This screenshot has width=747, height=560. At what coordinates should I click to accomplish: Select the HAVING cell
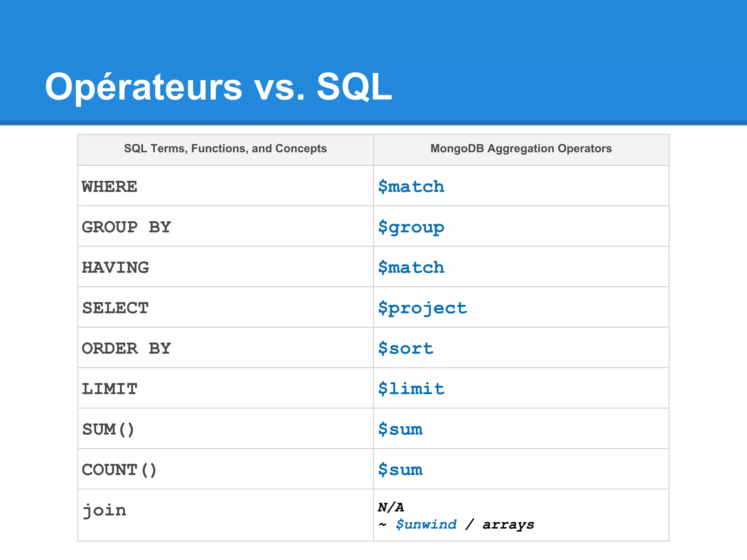[115, 268]
